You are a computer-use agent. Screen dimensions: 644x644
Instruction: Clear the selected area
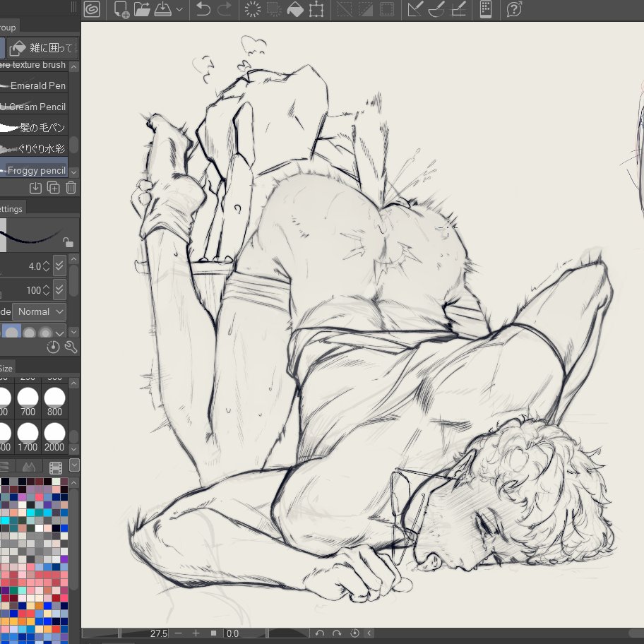(x=253, y=9)
